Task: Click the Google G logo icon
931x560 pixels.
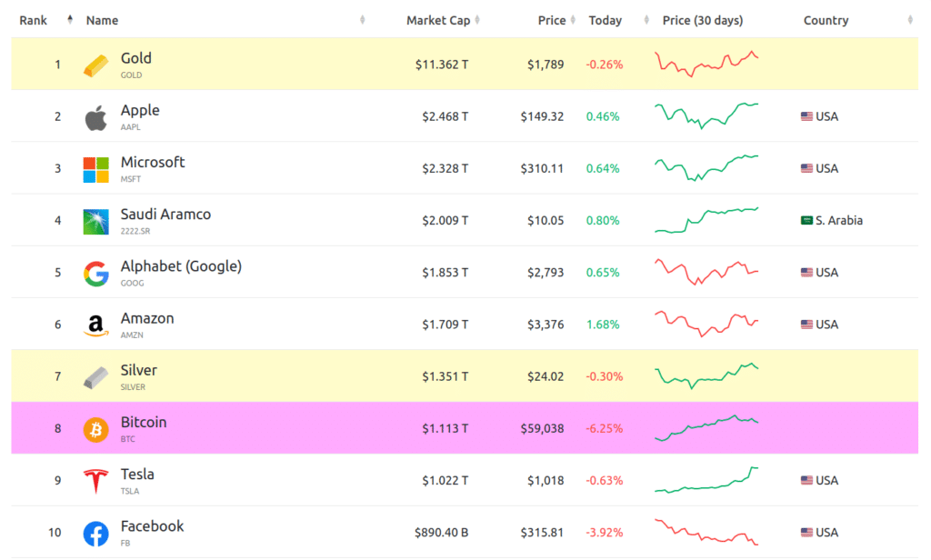Action: point(95,273)
